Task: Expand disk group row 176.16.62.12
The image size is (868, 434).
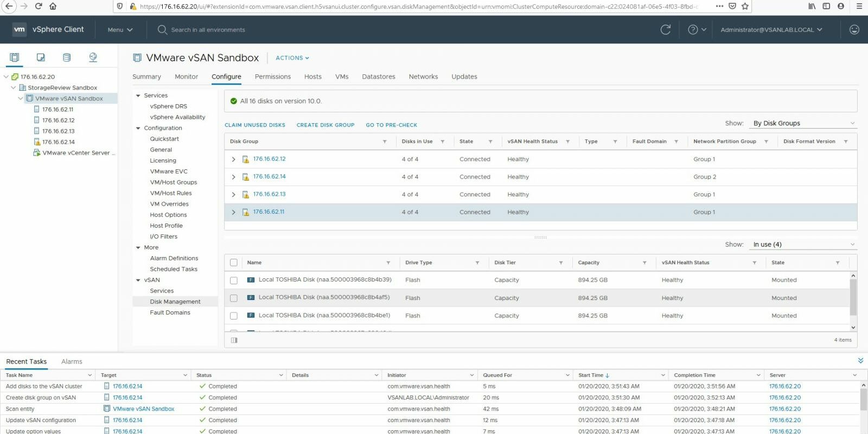Action: [233, 159]
